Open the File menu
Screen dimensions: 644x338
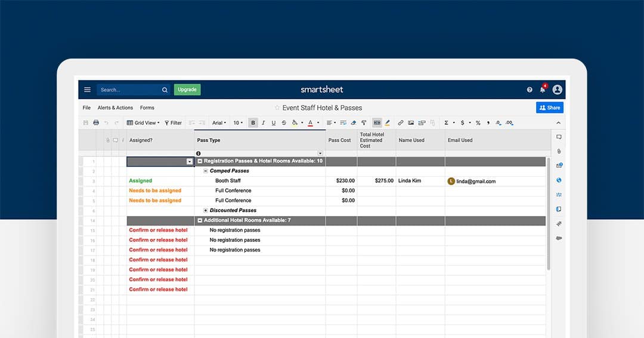(x=86, y=108)
